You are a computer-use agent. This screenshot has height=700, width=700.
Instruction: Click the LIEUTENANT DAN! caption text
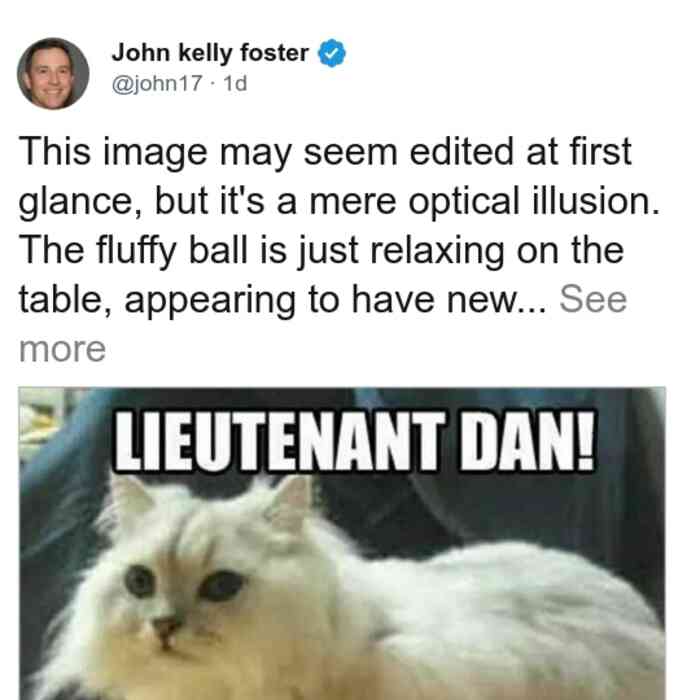(x=355, y=441)
